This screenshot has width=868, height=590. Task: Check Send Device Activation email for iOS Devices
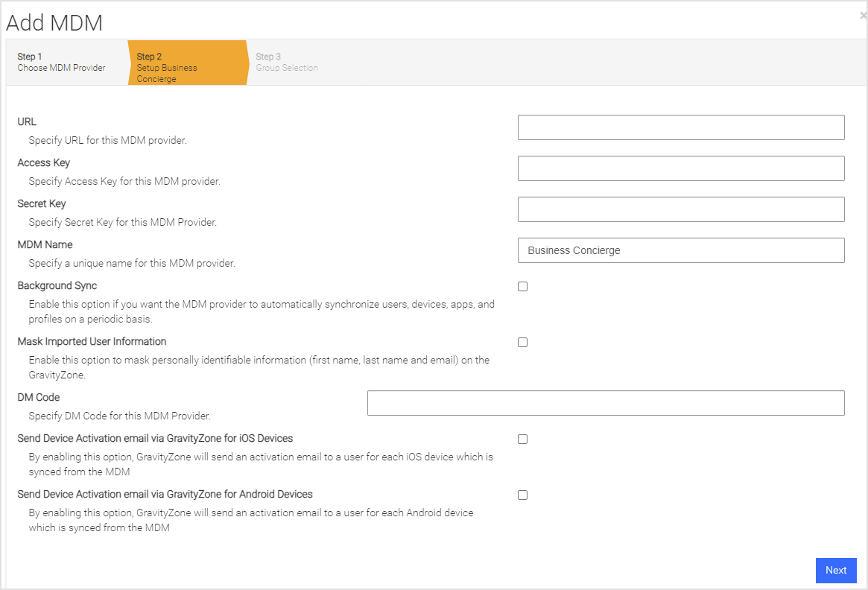point(522,439)
